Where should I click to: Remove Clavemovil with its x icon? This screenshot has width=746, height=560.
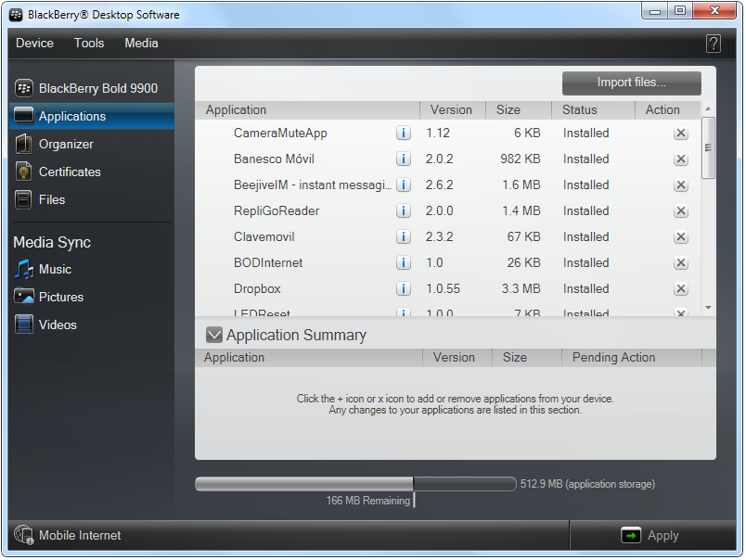point(681,236)
